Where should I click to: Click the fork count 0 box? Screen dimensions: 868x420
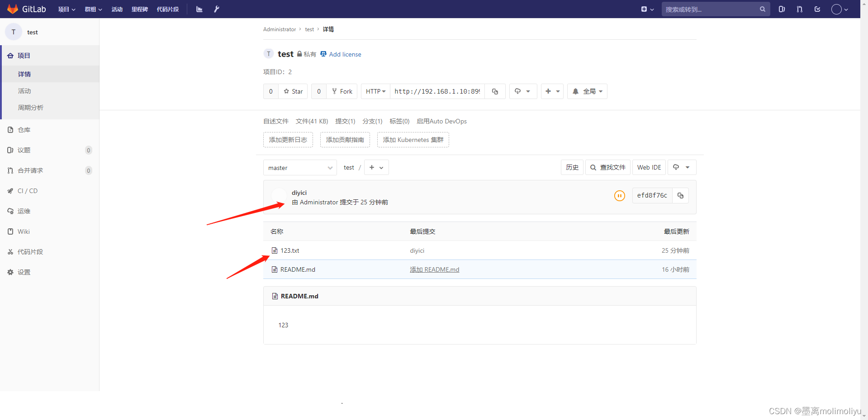319,91
